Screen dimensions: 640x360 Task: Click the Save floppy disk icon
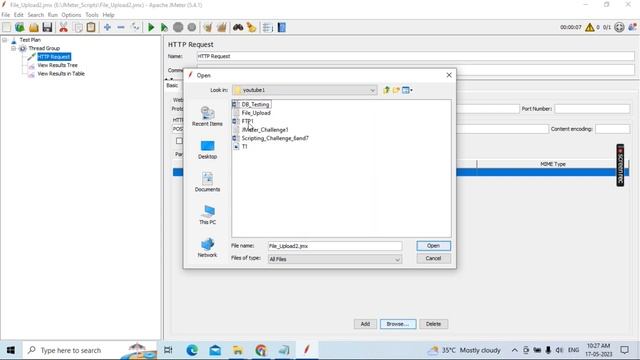click(47, 27)
